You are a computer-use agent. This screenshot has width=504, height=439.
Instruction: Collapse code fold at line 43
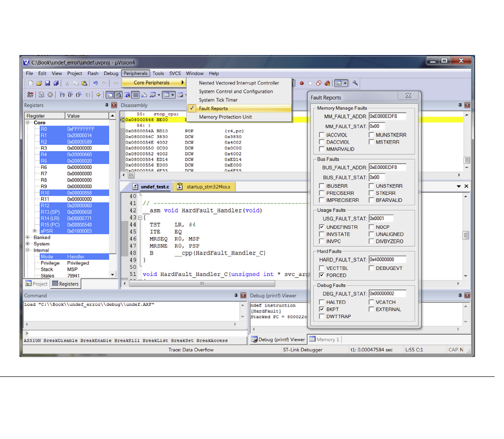tap(140, 218)
